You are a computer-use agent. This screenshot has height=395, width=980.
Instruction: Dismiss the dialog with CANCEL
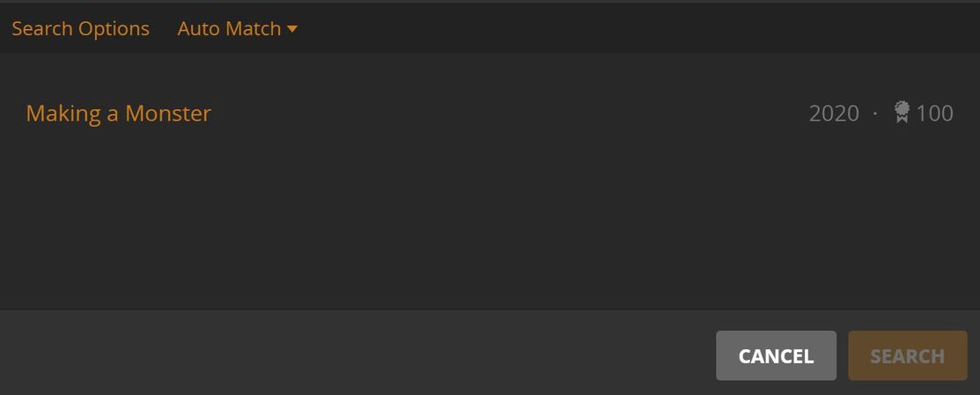(777, 355)
